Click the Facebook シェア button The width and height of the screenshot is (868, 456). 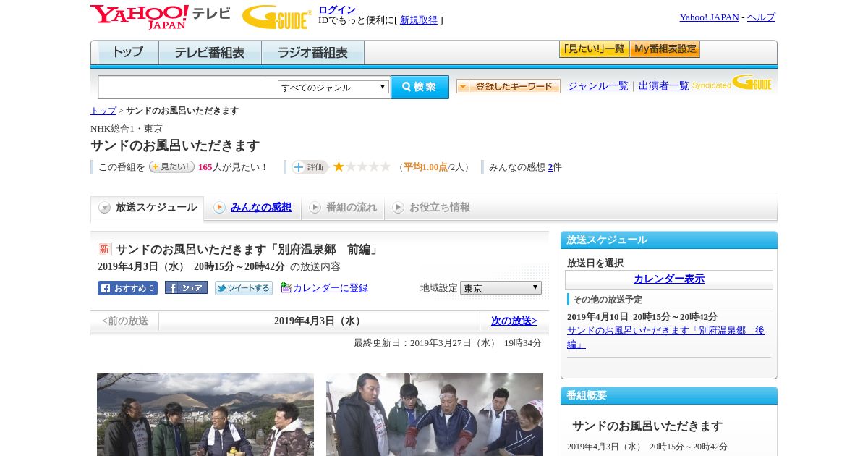click(186, 287)
